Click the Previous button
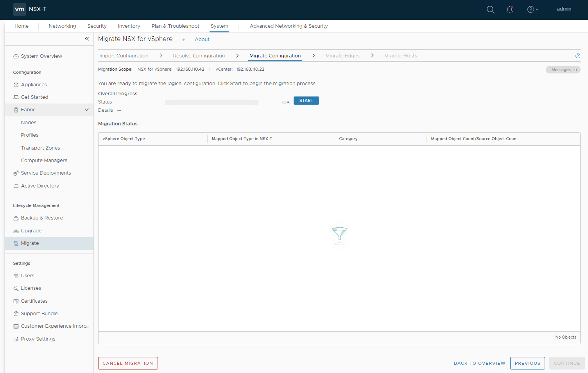588x373 pixels. pos(527,363)
